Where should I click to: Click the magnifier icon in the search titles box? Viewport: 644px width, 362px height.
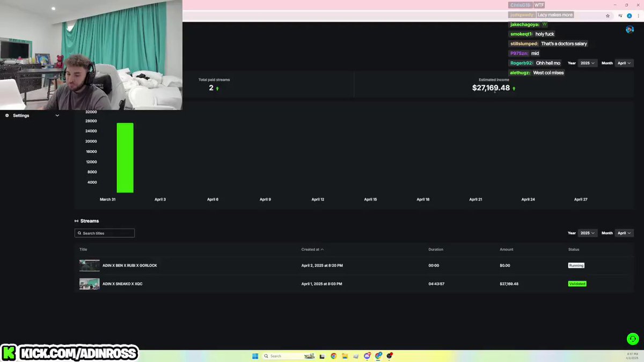click(x=79, y=233)
